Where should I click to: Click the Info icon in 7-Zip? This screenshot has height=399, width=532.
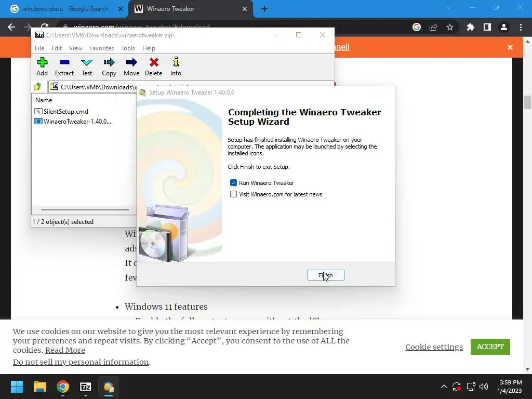point(176,66)
